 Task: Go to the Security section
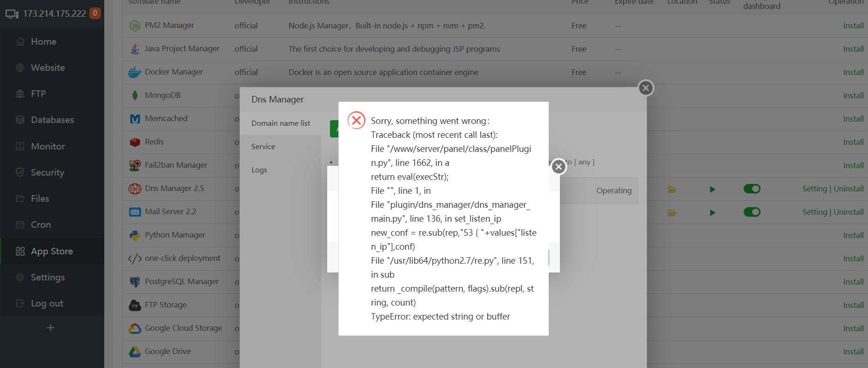pos(47,172)
